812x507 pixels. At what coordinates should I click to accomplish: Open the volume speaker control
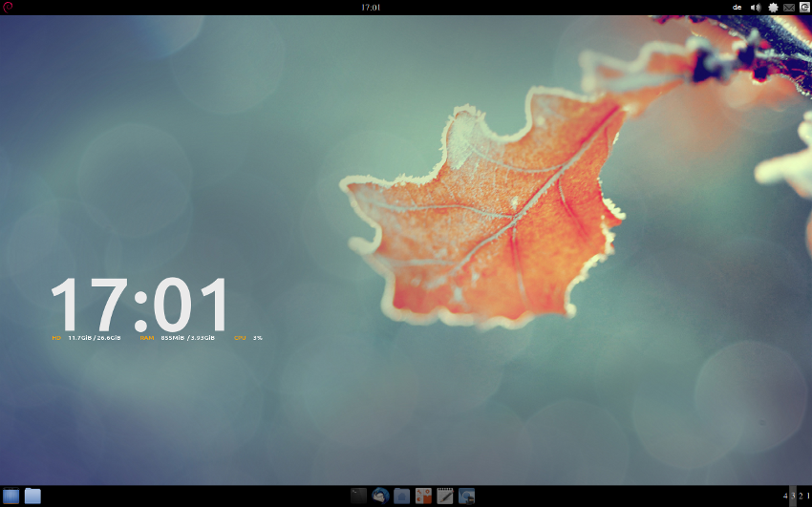[755, 7]
